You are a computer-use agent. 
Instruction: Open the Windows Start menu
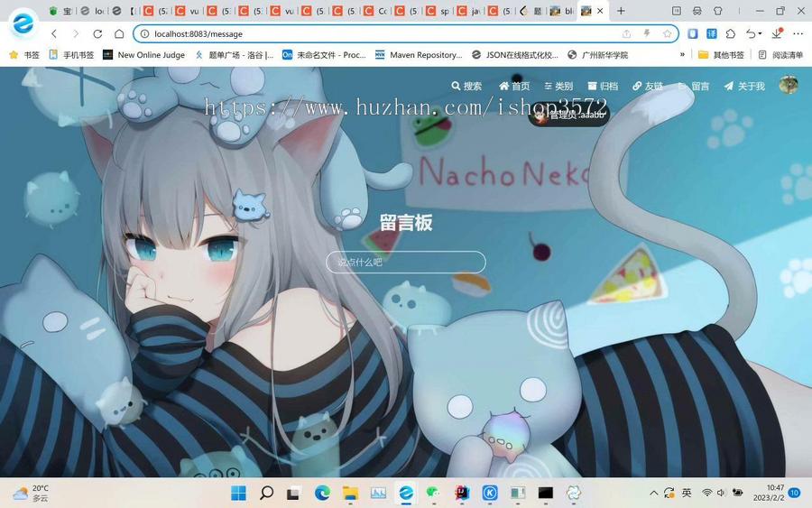(239, 493)
